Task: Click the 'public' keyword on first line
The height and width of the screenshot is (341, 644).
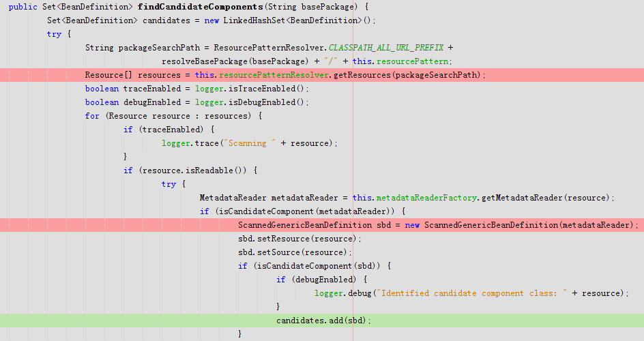Action: (23, 7)
